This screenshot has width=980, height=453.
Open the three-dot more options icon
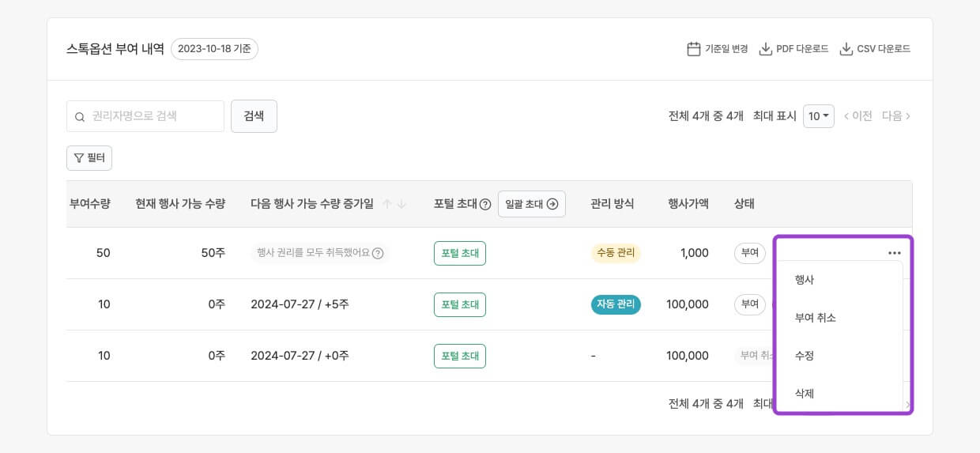tap(894, 253)
